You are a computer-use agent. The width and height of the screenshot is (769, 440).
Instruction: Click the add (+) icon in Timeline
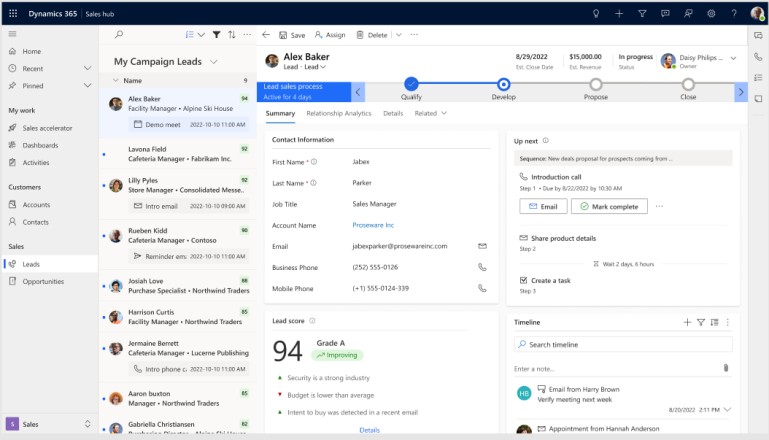(x=687, y=322)
